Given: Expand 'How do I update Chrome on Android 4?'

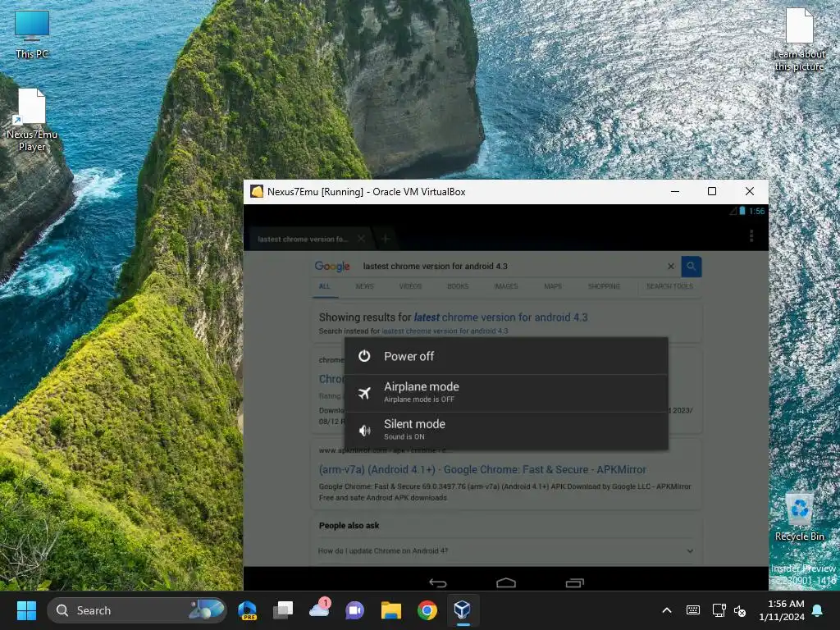Looking at the screenshot, I should coord(505,550).
